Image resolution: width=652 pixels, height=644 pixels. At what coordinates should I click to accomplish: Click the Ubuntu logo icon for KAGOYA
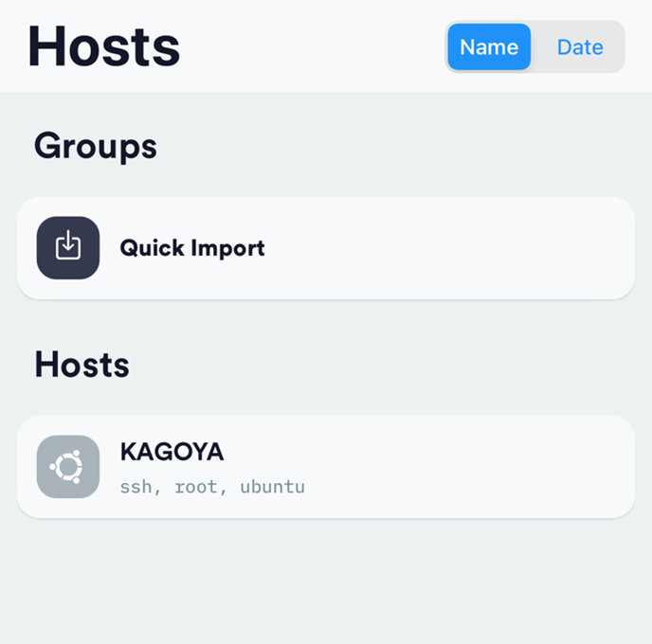68,467
